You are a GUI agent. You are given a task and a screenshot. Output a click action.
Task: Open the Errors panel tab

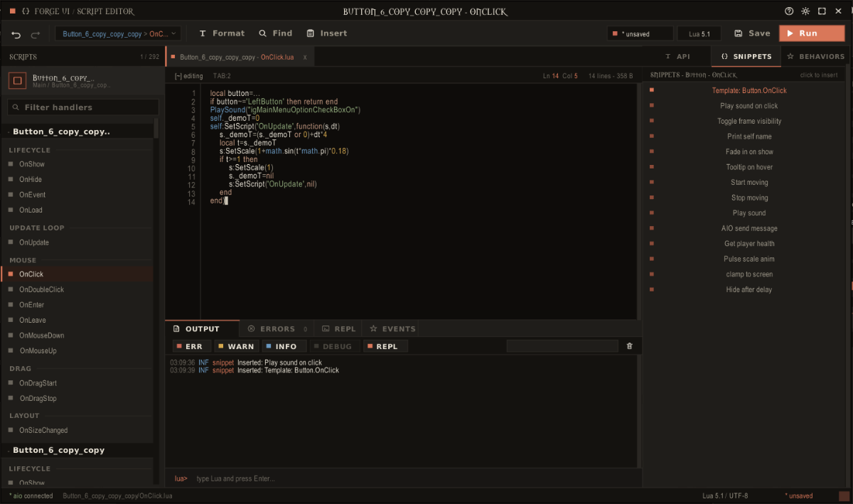tap(277, 329)
